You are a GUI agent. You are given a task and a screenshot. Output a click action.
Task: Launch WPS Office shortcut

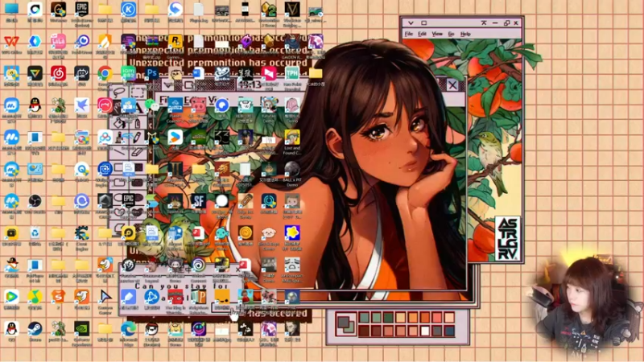pyautogui.click(x=11, y=42)
